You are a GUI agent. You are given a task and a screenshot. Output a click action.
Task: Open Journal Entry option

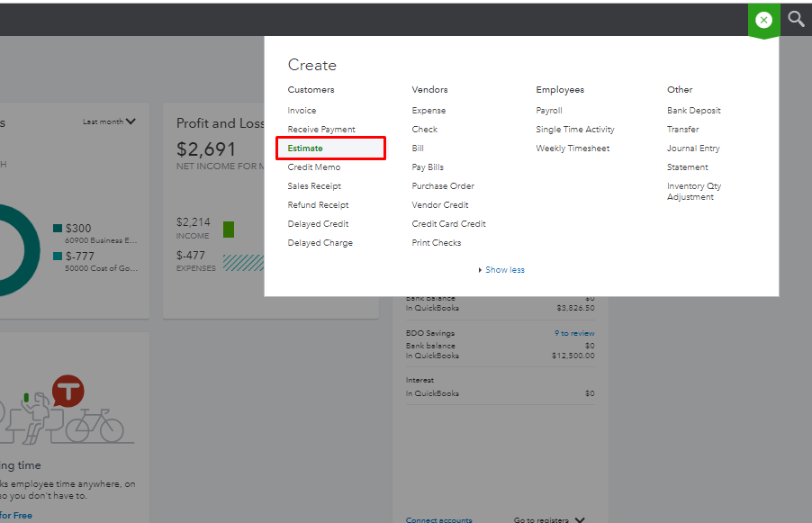[693, 149]
